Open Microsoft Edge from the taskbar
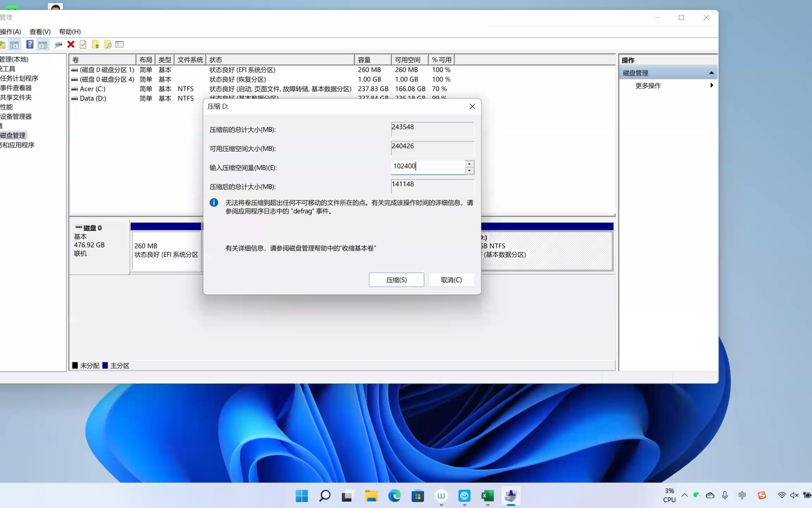The width and height of the screenshot is (812, 508). (394, 496)
